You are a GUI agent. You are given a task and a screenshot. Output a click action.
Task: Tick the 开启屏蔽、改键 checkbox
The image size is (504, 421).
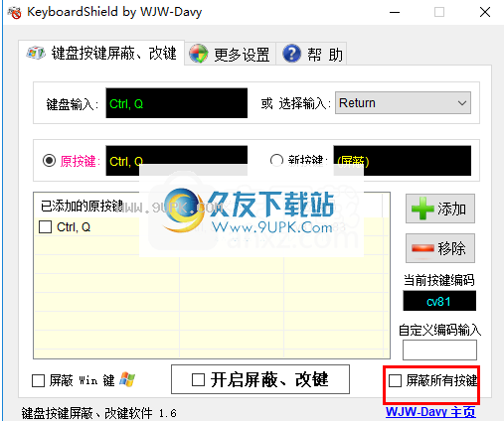198,379
